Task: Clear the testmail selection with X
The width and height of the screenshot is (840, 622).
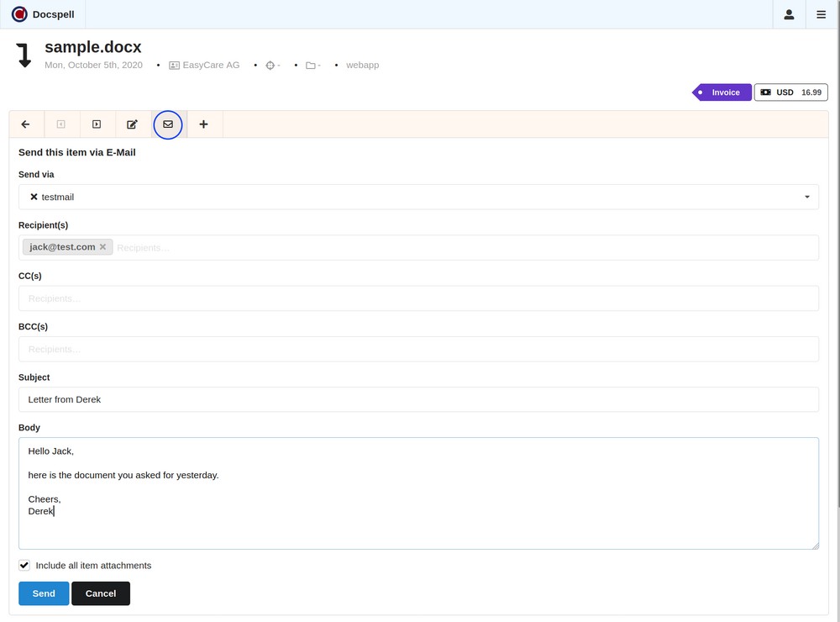Action: [34, 197]
